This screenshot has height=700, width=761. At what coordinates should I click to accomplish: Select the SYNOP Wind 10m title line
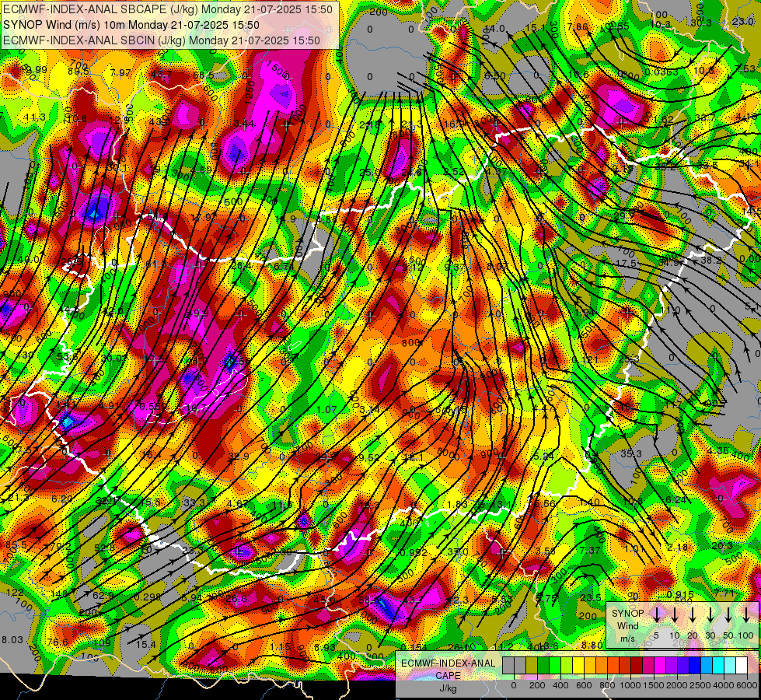[131, 25]
